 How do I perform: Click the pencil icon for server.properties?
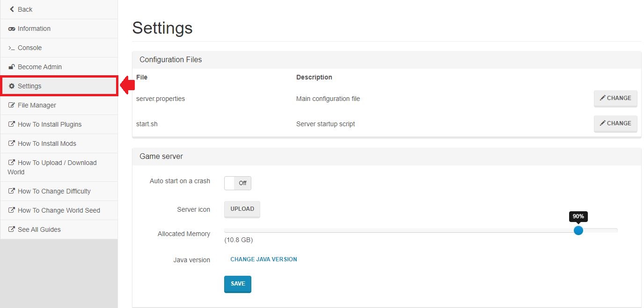603,98
